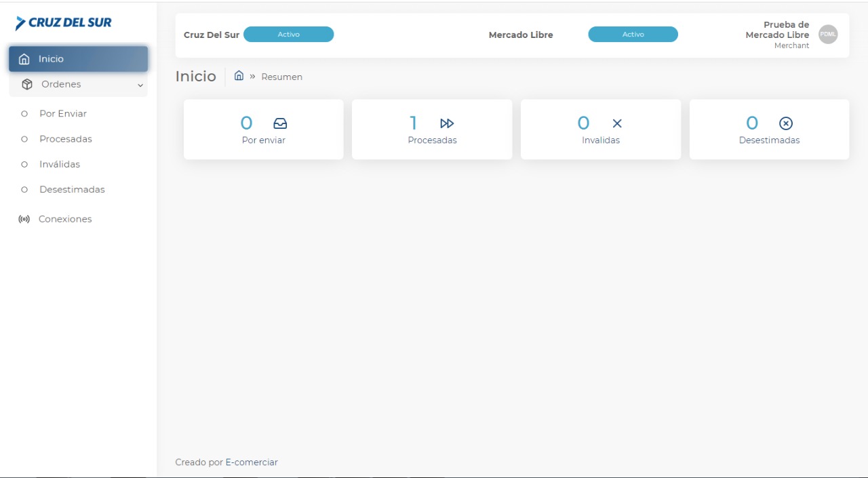
Task: Select Inicio in the sidebar
Action: 78,59
